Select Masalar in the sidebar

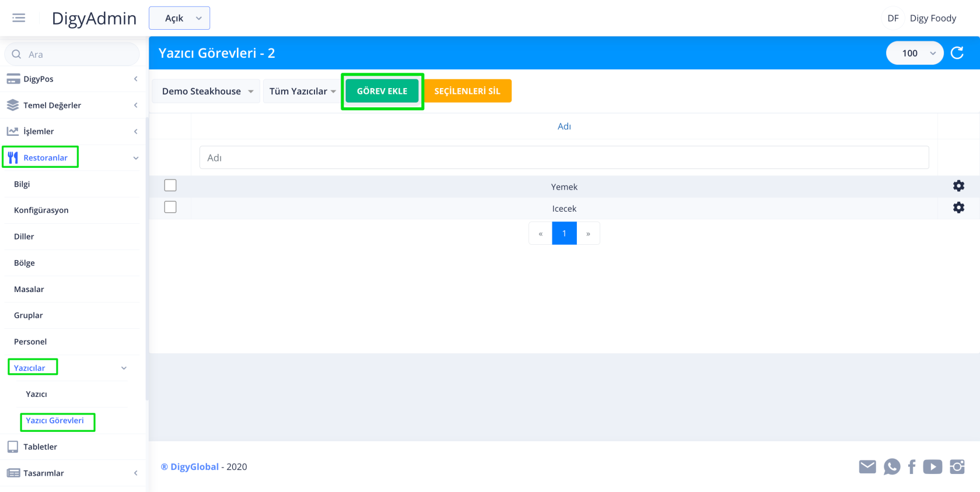pyautogui.click(x=29, y=289)
